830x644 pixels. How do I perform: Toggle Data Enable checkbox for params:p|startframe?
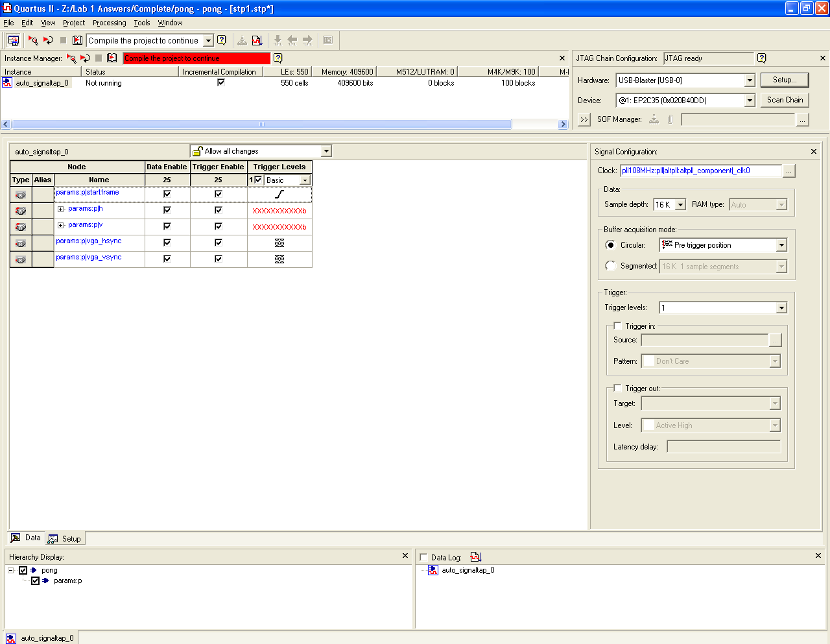(167, 194)
